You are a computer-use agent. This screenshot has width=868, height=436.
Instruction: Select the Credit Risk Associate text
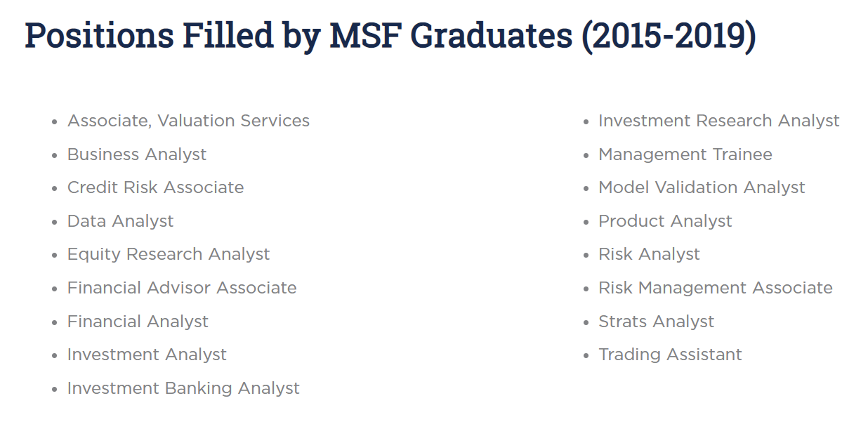point(156,187)
